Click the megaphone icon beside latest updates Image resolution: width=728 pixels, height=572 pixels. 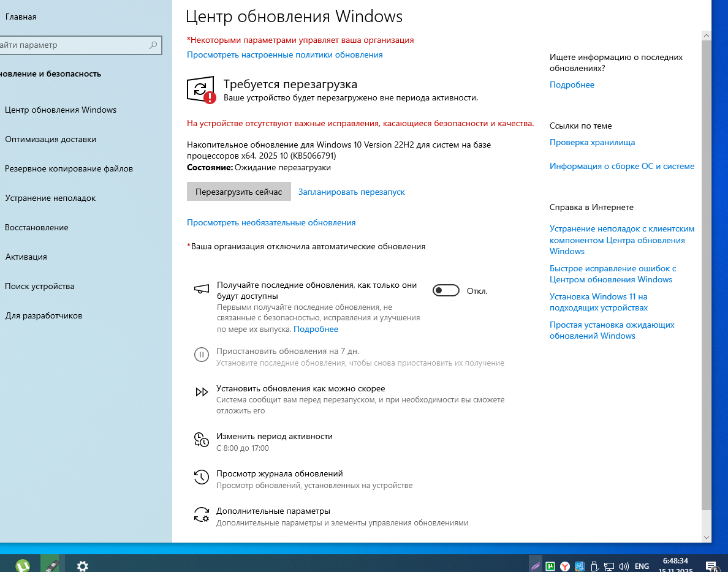click(x=201, y=289)
